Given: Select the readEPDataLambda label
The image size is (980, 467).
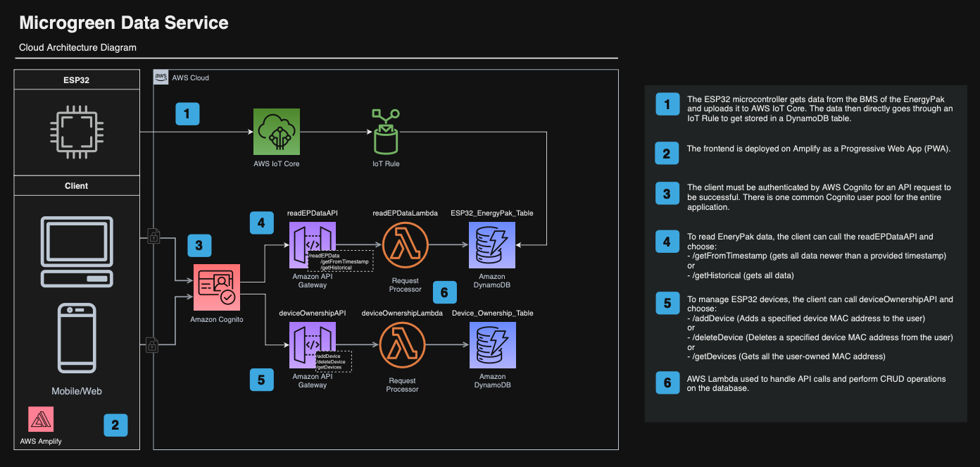Looking at the screenshot, I should [405, 212].
